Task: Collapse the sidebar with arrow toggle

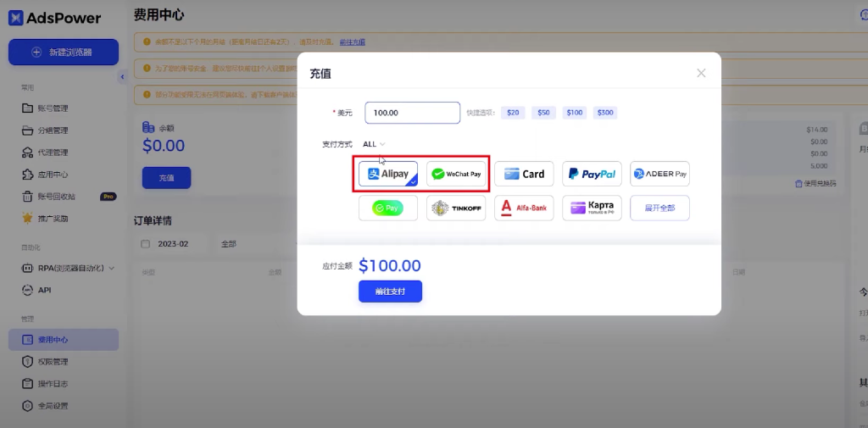Action: pos(122,77)
